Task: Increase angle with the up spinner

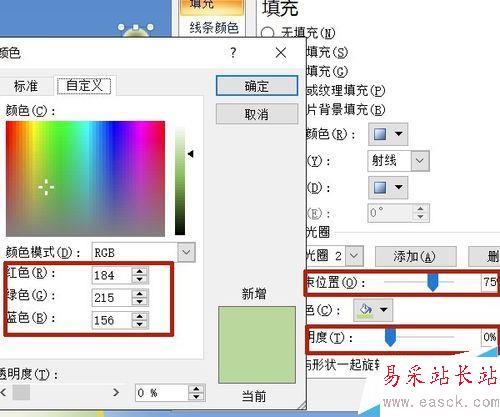Action: pos(421,208)
